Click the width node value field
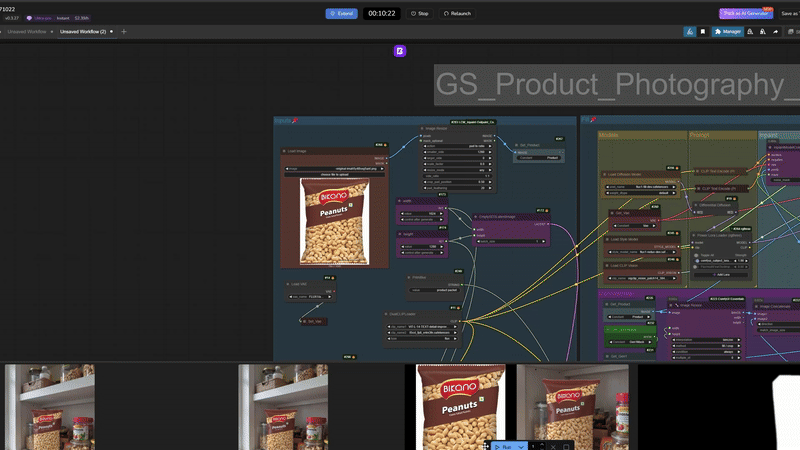The height and width of the screenshot is (450, 800). click(x=423, y=214)
